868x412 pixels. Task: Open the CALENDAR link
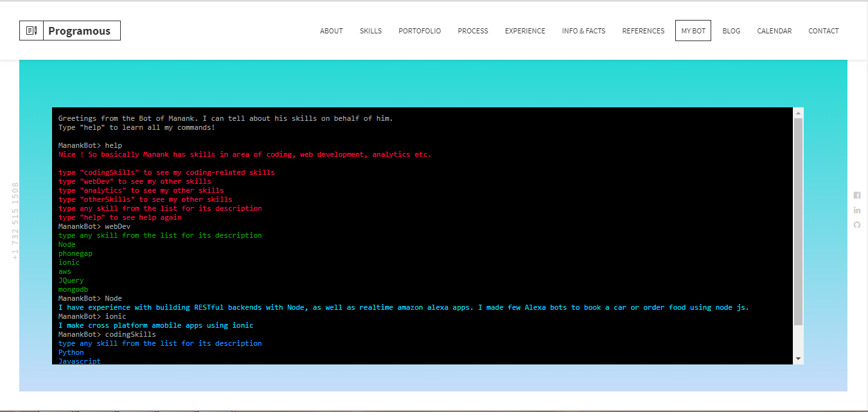click(774, 31)
